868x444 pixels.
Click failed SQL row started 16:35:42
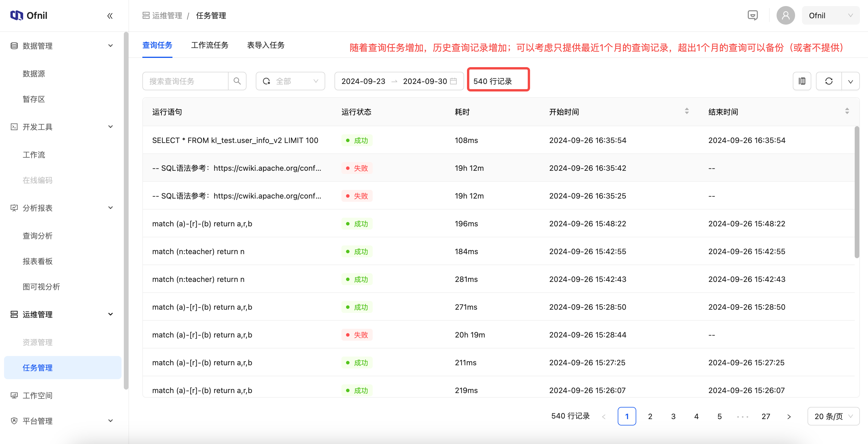click(x=499, y=168)
